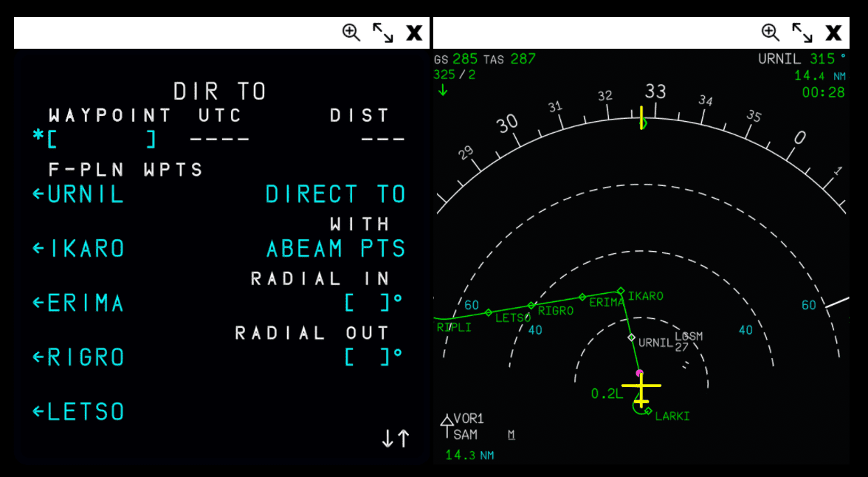This screenshot has height=477, width=868.
Task: Pick RIGRO from the flight plan waypoints
Action: (78, 358)
